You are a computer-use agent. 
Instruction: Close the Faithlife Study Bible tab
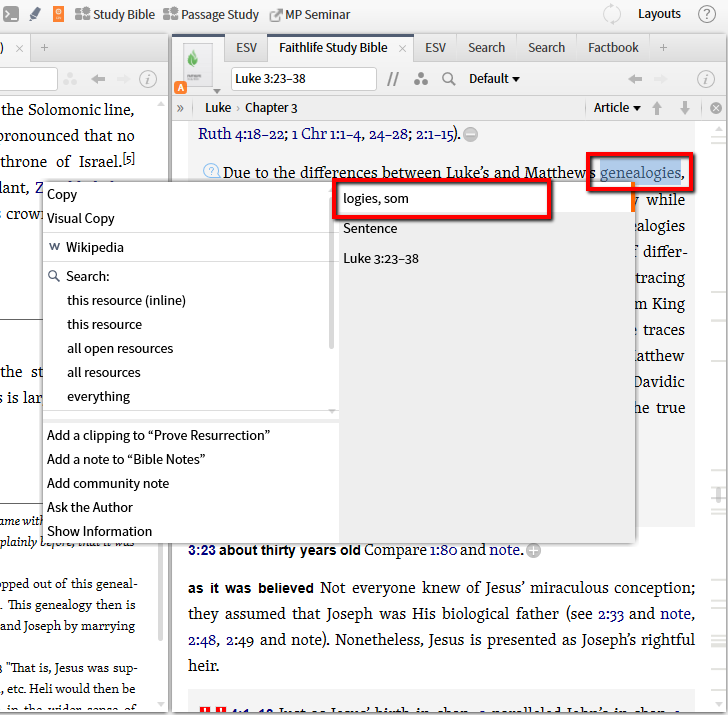(x=403, y=48)
